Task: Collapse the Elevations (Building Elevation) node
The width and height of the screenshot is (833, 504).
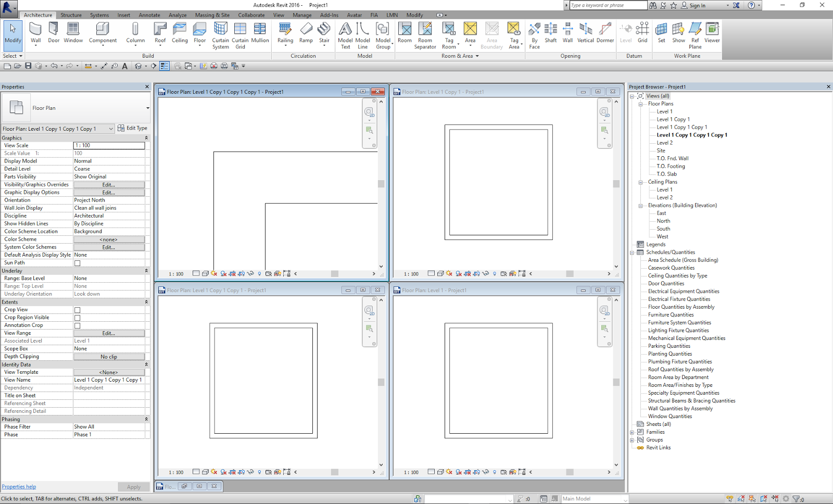Action: pos(640,206)
